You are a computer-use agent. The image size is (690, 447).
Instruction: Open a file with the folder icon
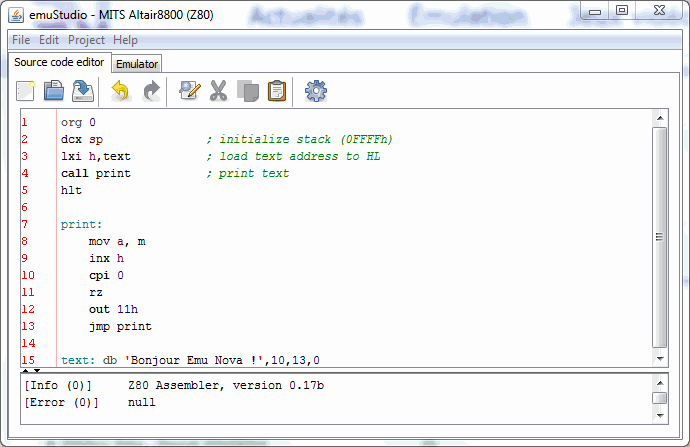tap(54, 92)
